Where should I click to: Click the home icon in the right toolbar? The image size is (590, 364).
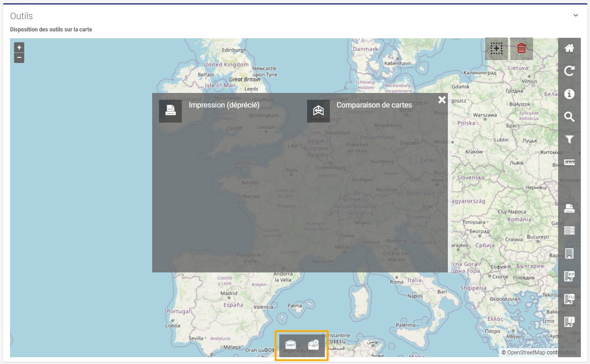pyautogui.click(x=569, y=48)
